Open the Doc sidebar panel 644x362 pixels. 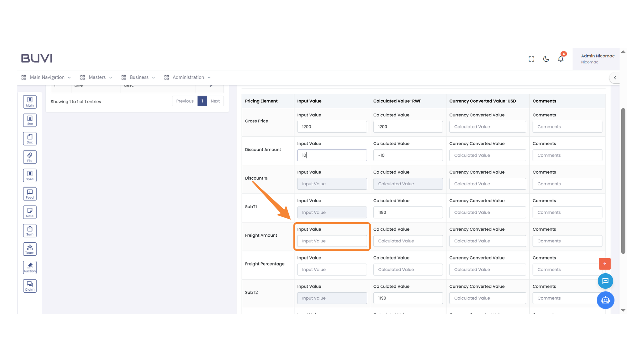click(x=30, y=138)
